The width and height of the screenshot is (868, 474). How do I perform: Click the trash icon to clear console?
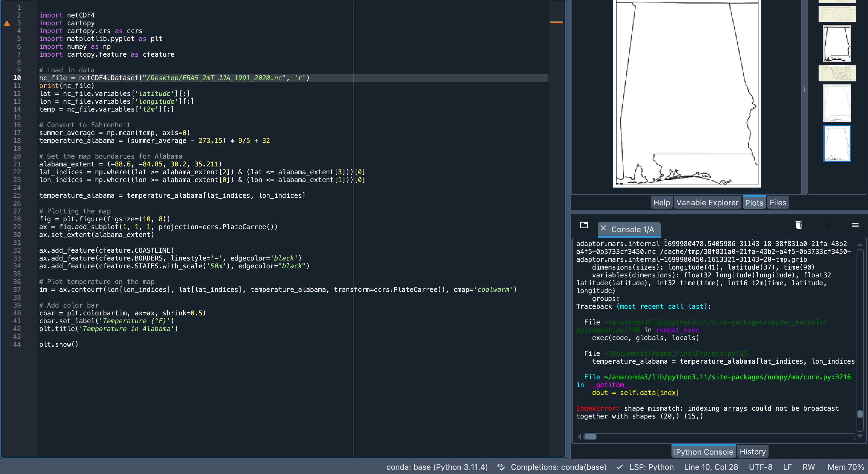pos(798,225)
